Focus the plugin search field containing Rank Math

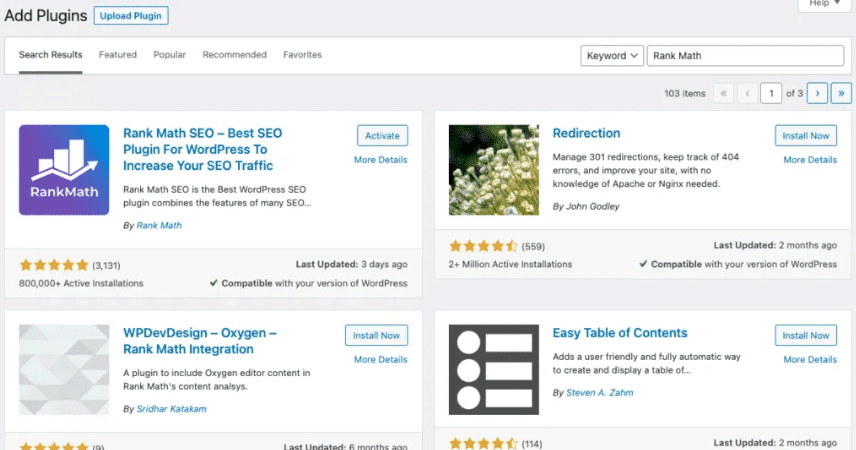(745, 56)
